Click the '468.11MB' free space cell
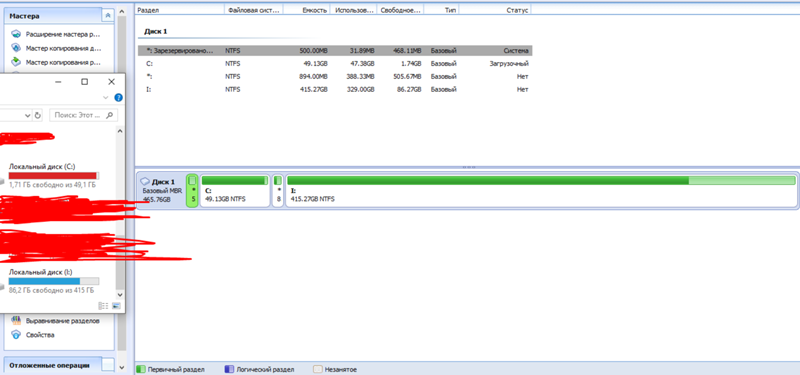This screenshot has width=800, height=375. click(x=408, y=51)
